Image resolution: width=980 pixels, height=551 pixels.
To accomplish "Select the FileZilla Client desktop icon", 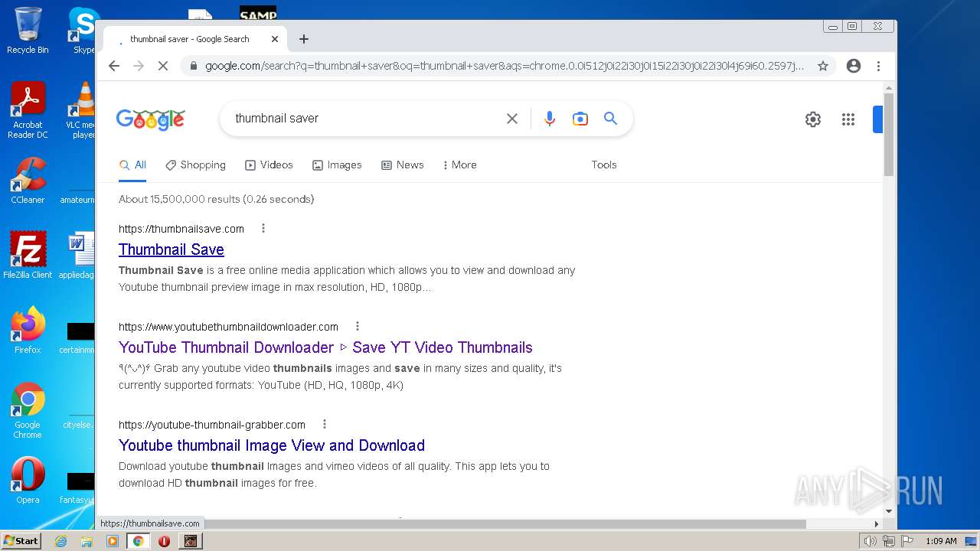I will coord(28,256).
